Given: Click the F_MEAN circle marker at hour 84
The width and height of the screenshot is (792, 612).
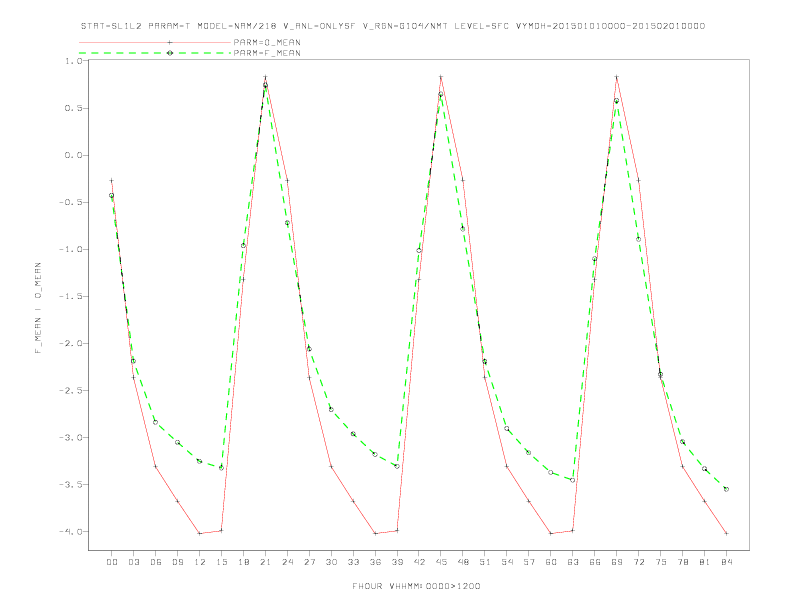Looking at the screenshot, I should coord(726,489).
